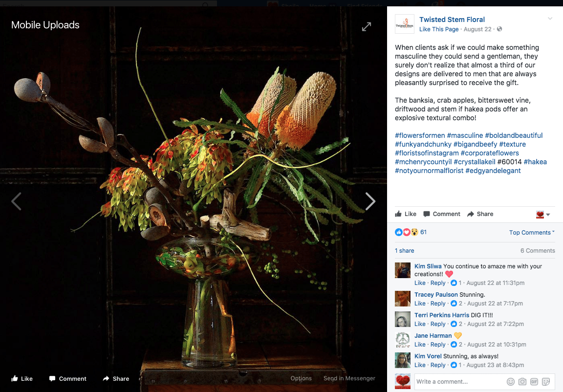Like Kim Sliwa's comment
The width and height of the screenshot is (563, 392).
[420, 283]
